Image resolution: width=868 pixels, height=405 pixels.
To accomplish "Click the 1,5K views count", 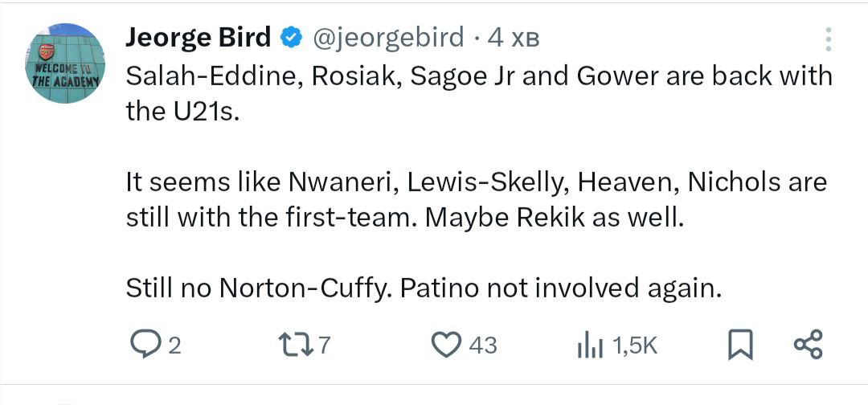I will point(635,346).
